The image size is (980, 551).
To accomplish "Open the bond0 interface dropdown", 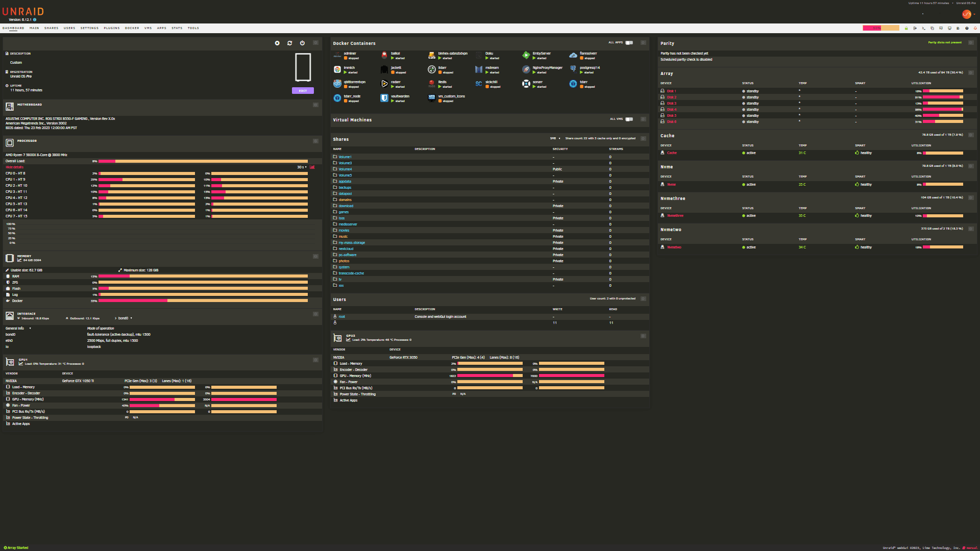I will click(125, 318).
